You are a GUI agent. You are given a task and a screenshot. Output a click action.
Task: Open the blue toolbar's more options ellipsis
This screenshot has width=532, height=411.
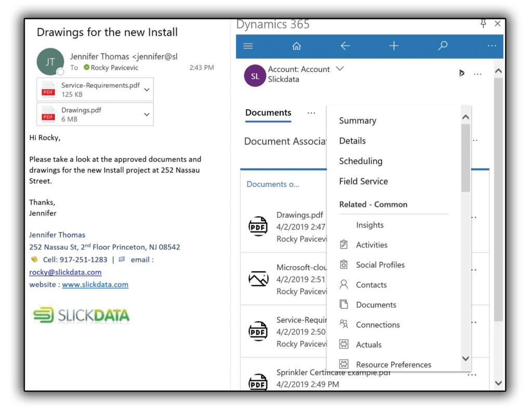[x=491, y=46]
